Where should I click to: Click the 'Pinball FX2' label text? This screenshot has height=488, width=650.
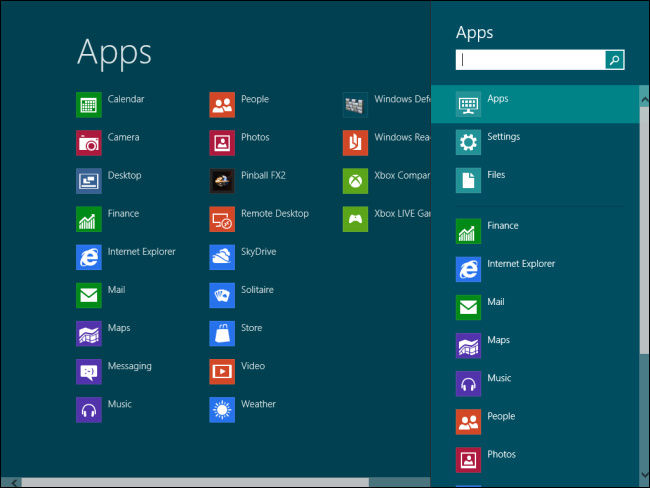(263, 175)
